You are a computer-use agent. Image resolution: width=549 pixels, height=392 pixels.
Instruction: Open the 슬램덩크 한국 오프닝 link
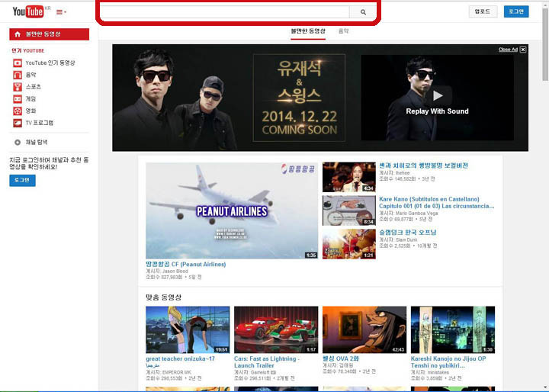(408, 233)
